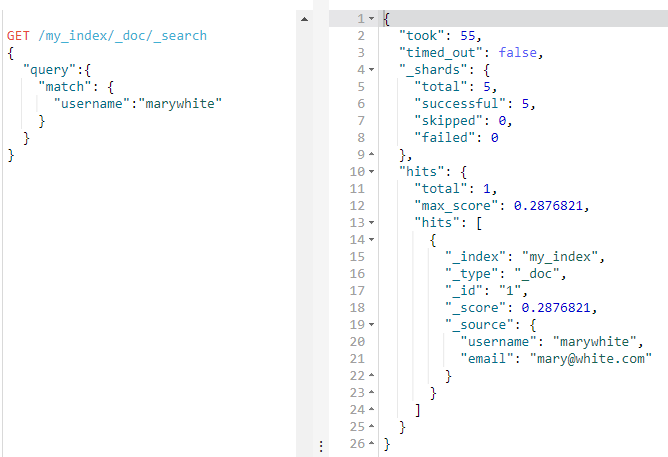This screenshot has width=668, height=457.
Task: Click line number 12 in the response gutter
Action: tap(357, 206)
